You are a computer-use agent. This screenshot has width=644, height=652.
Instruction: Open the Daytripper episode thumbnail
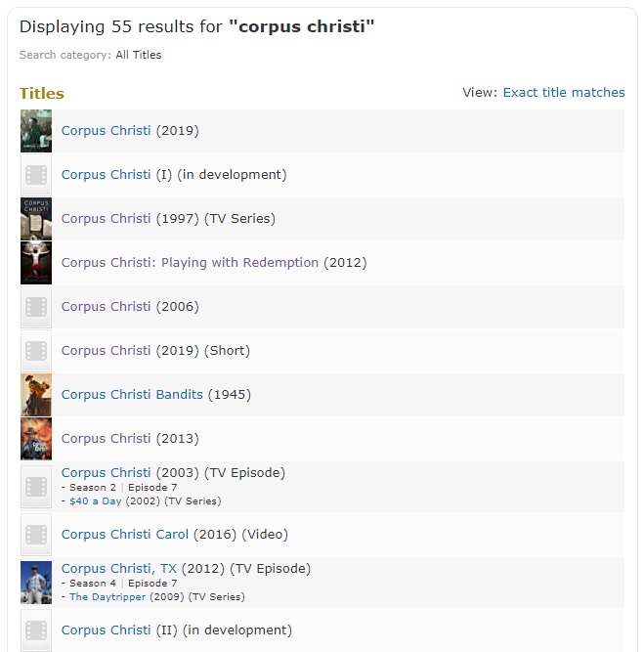pyautogui.click(x=36, y=583)
